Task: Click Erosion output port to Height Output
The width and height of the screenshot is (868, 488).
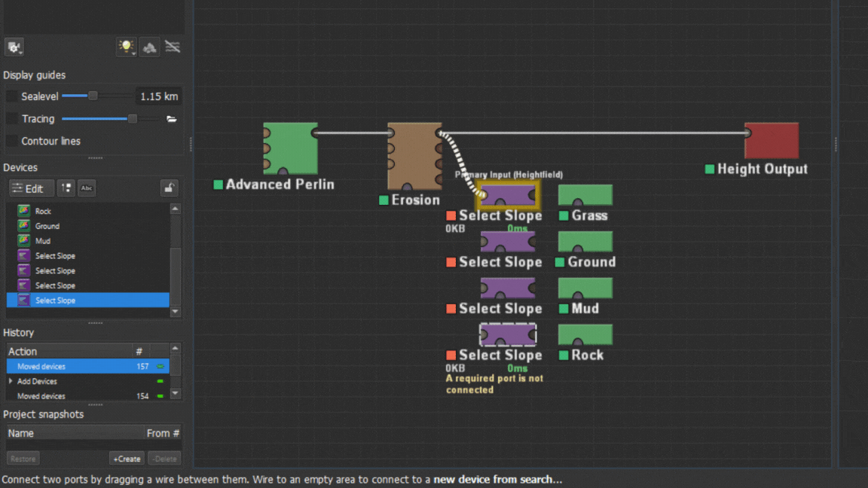Action: tap(440, 133)
